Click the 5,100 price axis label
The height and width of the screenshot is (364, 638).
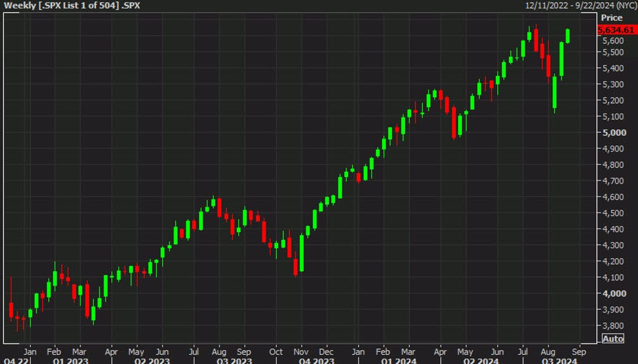tap(612, 116)
